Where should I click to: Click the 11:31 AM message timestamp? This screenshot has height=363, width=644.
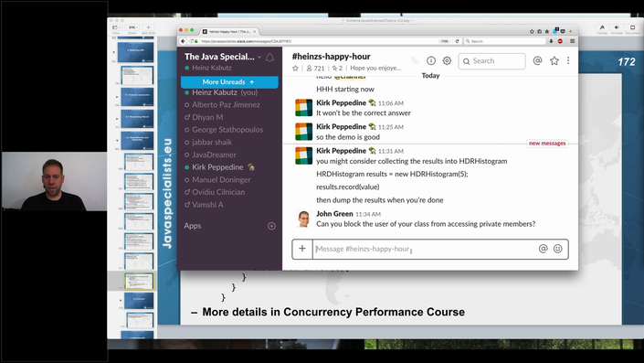coord(391,151)
